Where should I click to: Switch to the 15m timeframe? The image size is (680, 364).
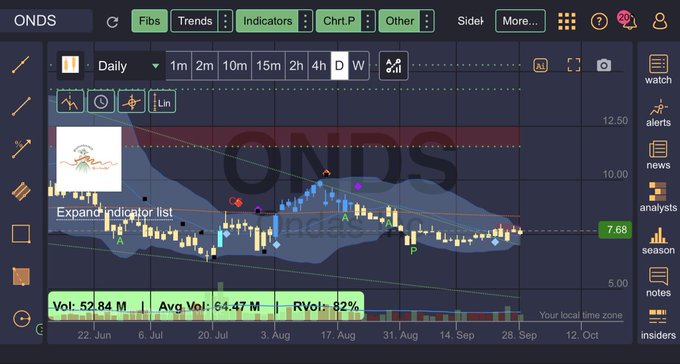click(x=268, y=66)
